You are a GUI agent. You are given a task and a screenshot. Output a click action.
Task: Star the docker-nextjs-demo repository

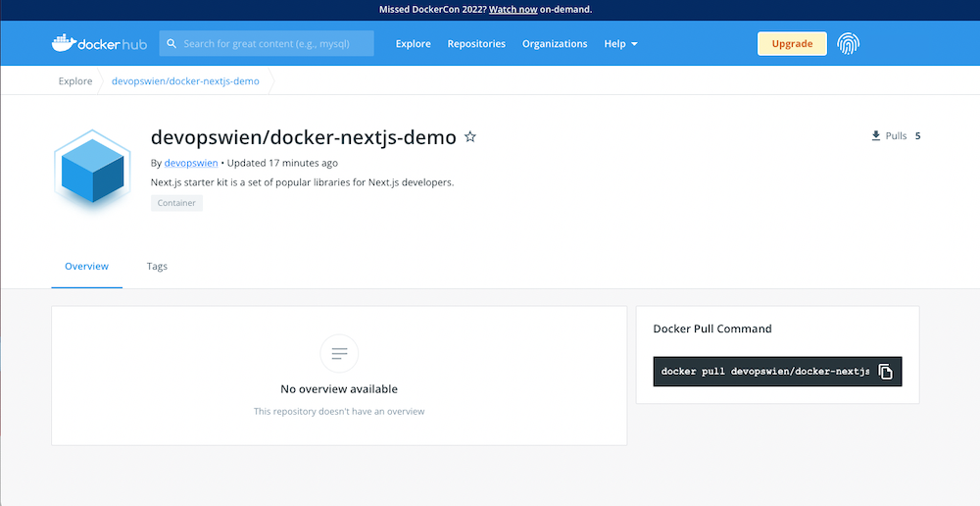point(470,136)
